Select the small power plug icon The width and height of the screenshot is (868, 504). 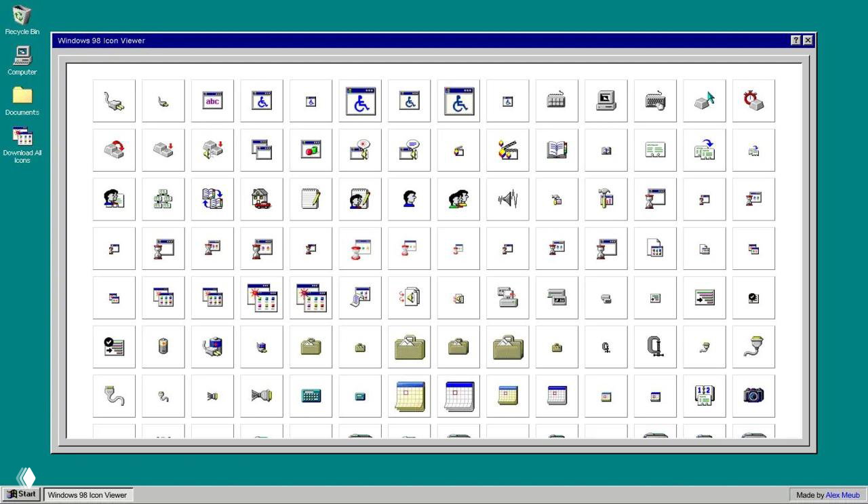tap(163, 101)
